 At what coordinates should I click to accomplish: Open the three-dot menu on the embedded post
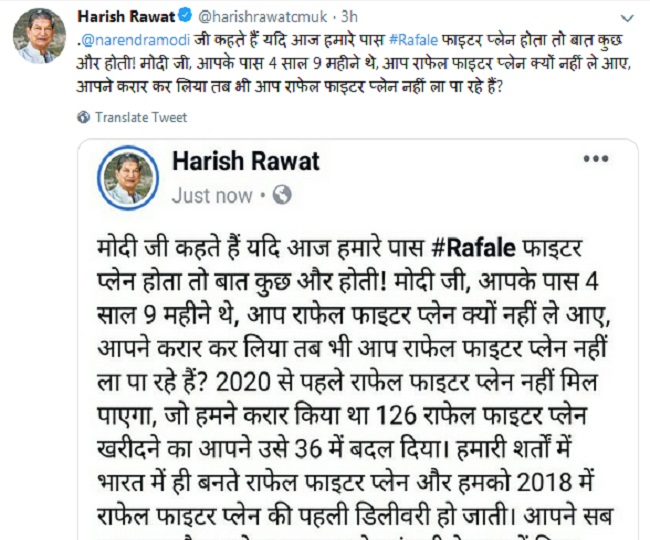(596, 159)
